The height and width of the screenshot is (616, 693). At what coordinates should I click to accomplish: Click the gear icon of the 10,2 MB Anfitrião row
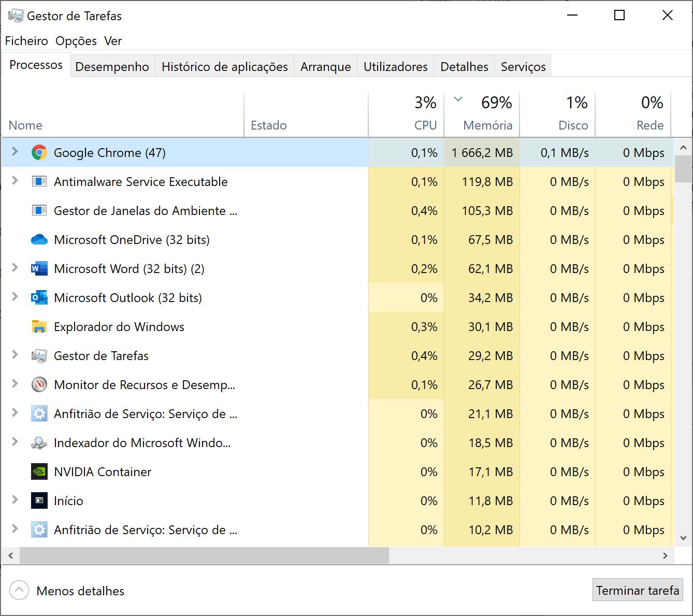39,530
